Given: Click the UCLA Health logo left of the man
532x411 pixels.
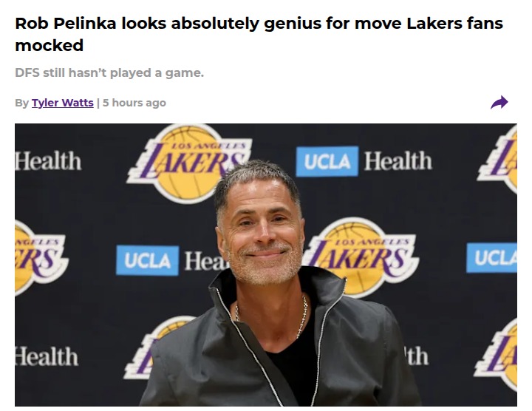Looking at the screenshot, I should [x=168, y=260].
